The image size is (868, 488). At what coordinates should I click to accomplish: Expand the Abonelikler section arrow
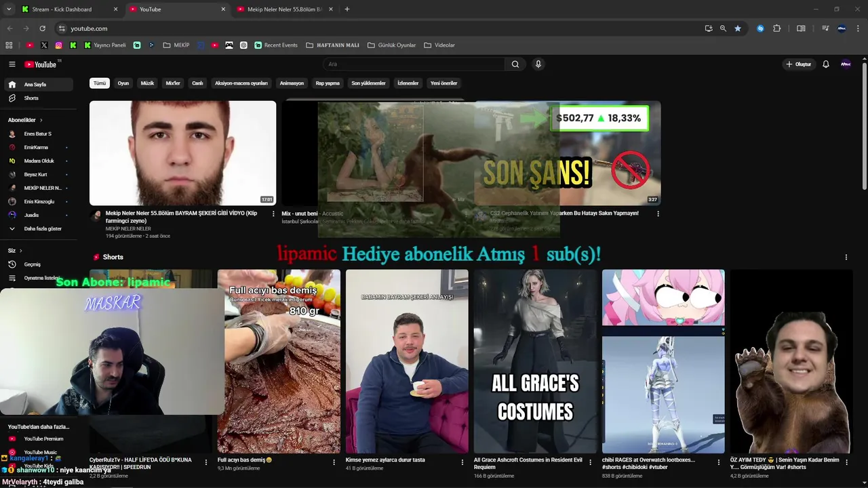[x=41, y=120]
